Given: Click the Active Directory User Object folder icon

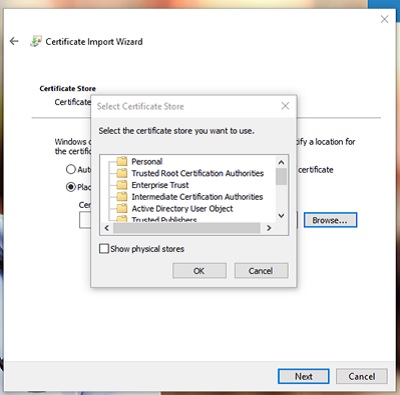Looking at the screenshot, I should click(x=122, y=208).
